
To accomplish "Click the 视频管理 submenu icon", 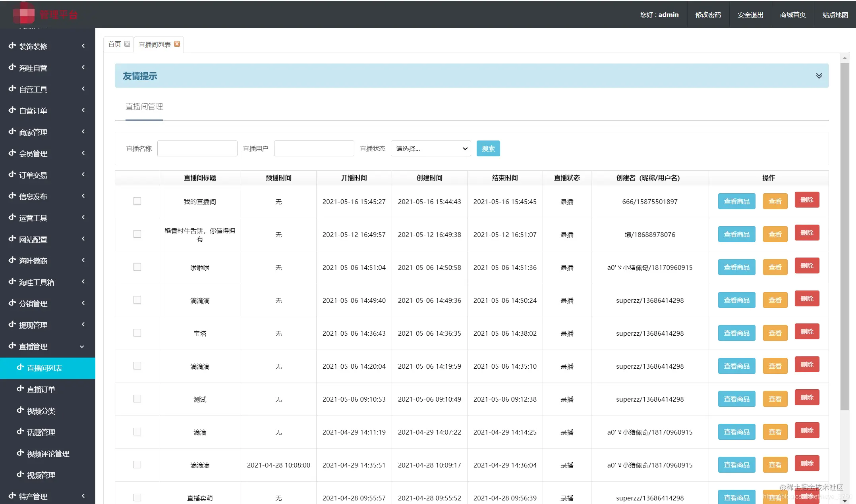I will coord(20,474).
